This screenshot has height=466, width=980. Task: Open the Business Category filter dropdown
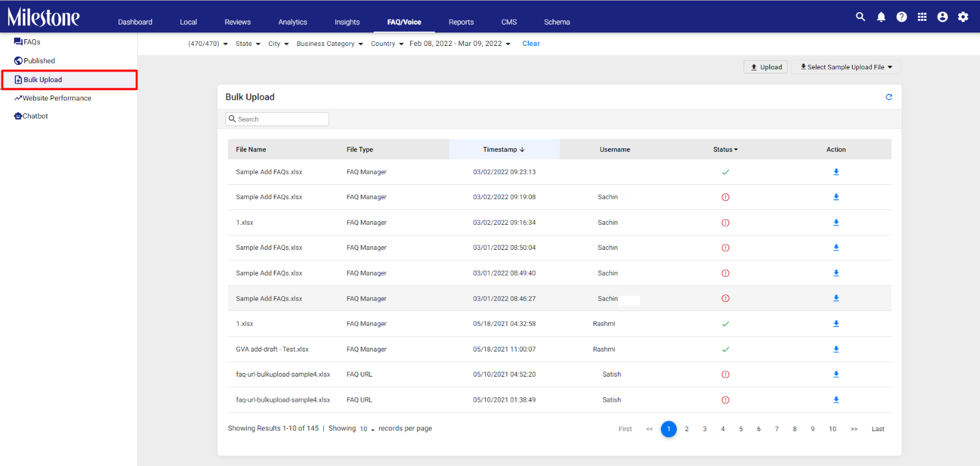(330, 43)
